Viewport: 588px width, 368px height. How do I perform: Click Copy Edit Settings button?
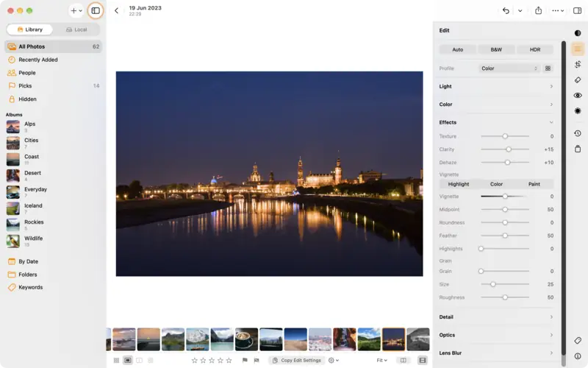tap(297, 360)
